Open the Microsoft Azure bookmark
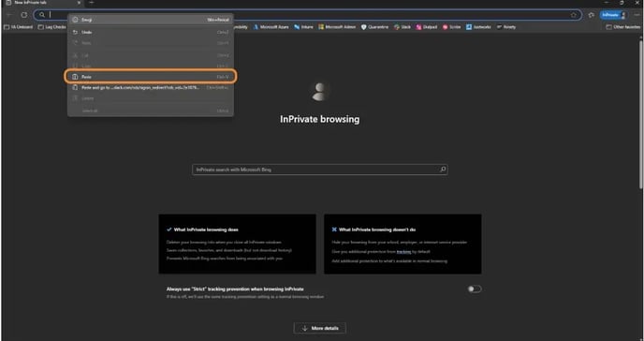 (x=271, y=27)
